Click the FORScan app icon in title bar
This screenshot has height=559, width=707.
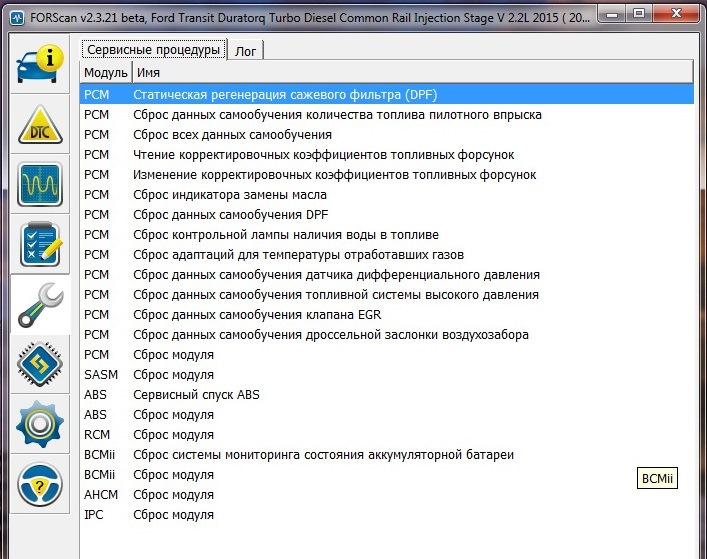click(x=17, y=18)
